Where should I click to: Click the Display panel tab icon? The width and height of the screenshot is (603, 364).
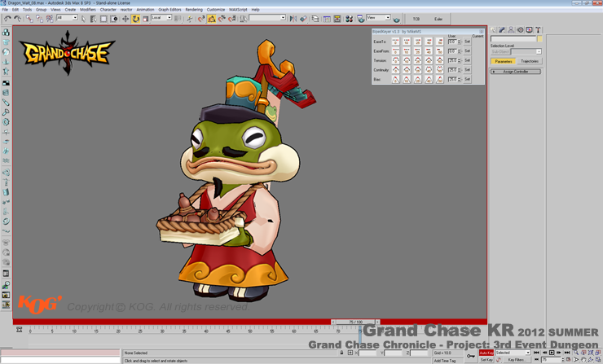pyautogui.click(x=529, y=30)
